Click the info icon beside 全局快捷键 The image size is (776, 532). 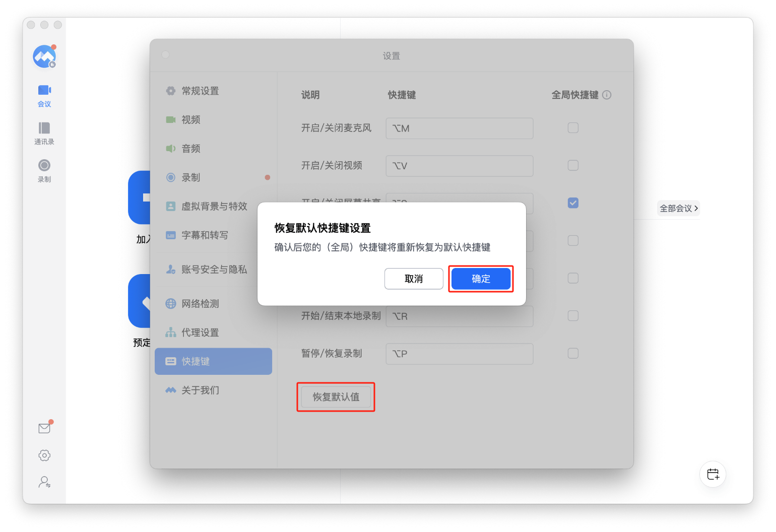tap(607, 95)
